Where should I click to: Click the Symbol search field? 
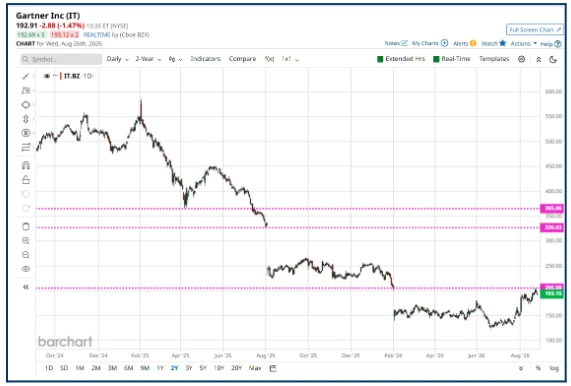[61, 59]
